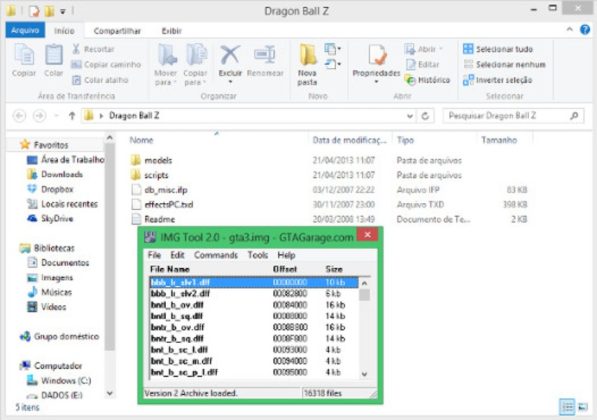Viewport: 597px width, 420px height.
Task: Refresh the Dragon Ball Z folder
Action: coord(425,116)
